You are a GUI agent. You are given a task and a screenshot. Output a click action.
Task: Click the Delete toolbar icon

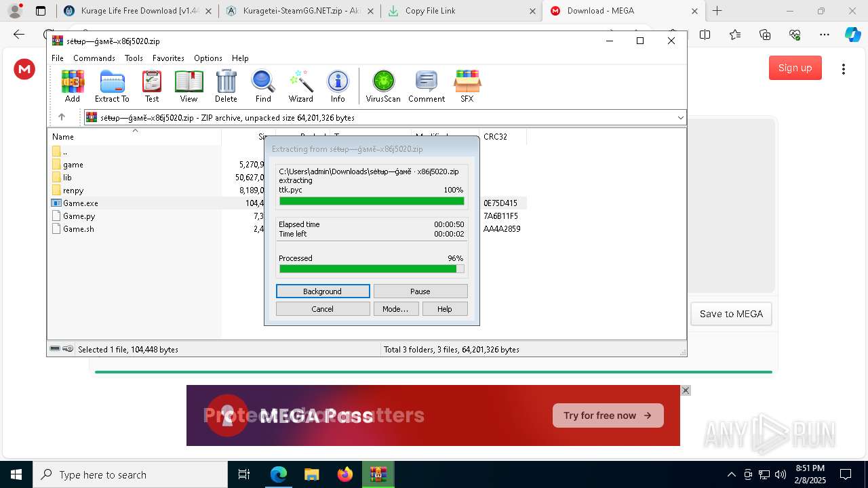pyautogui.click(x=226, y=86)
